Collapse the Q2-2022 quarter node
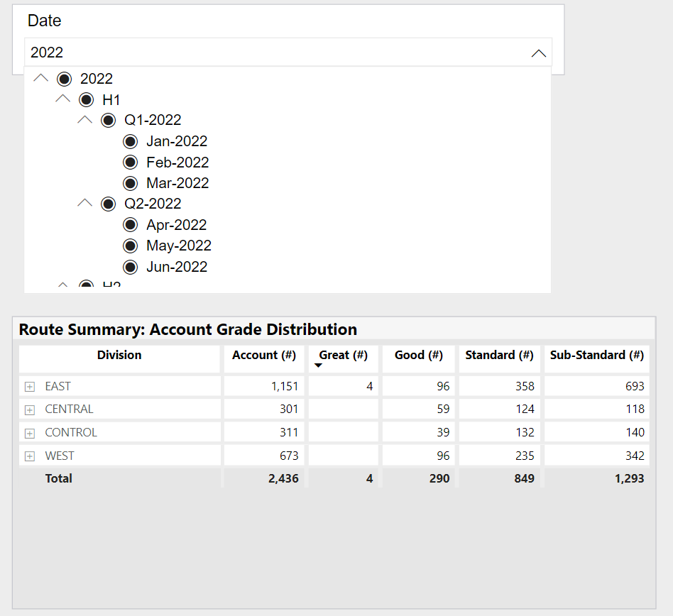 click(84, 203)
